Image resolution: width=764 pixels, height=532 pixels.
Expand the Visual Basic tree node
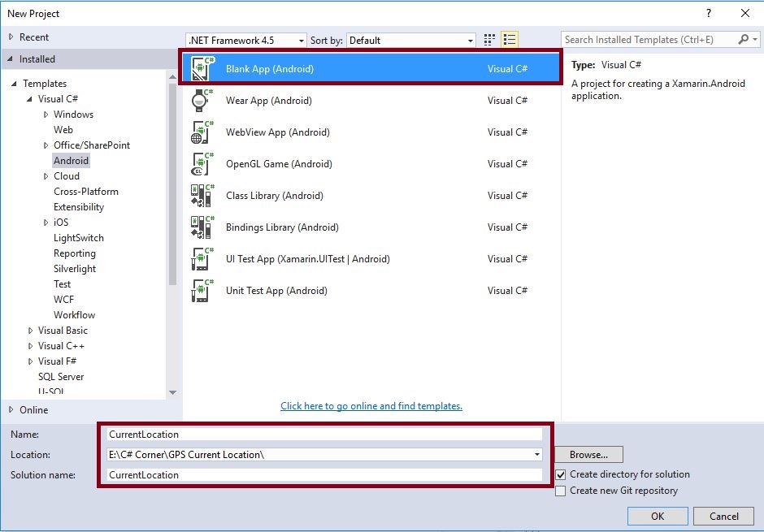[x=30, y=331]
